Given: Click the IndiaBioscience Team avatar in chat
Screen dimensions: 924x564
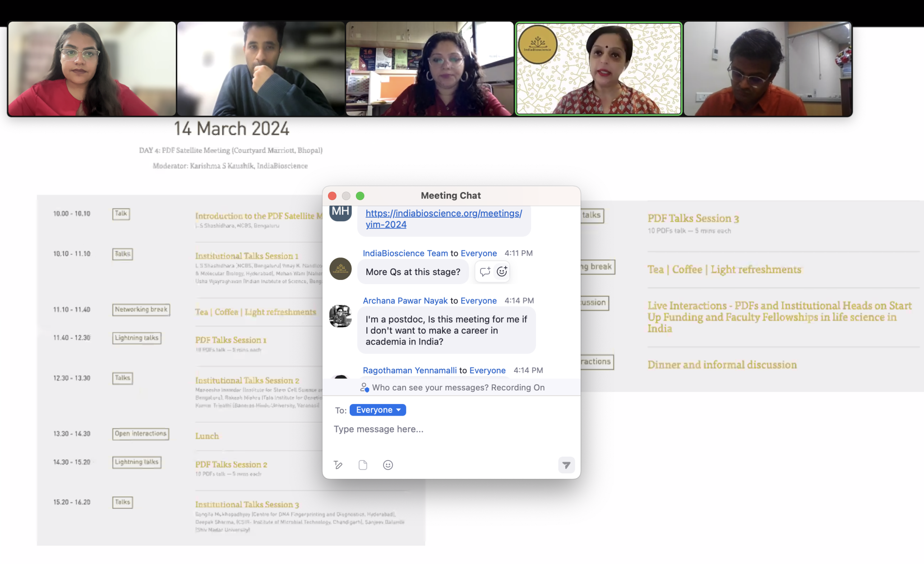Looking at the screenshot, I should click(x=341, y=269).
